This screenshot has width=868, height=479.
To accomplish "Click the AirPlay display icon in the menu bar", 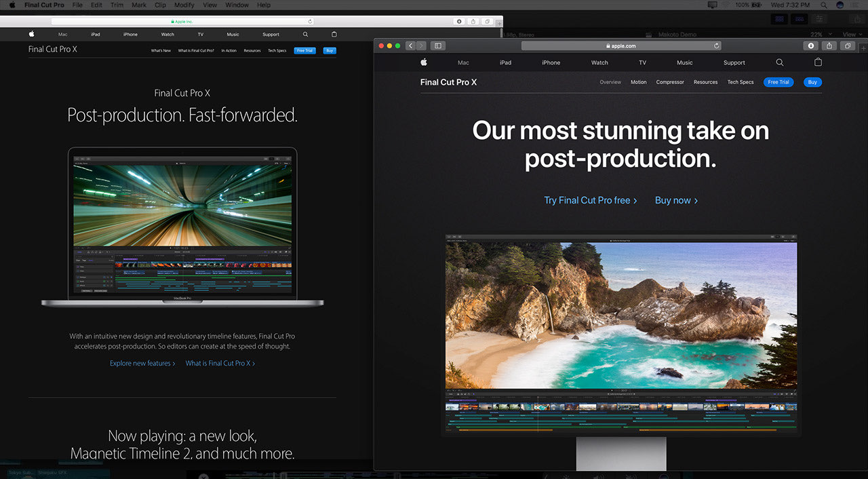I will click(712, 5).
